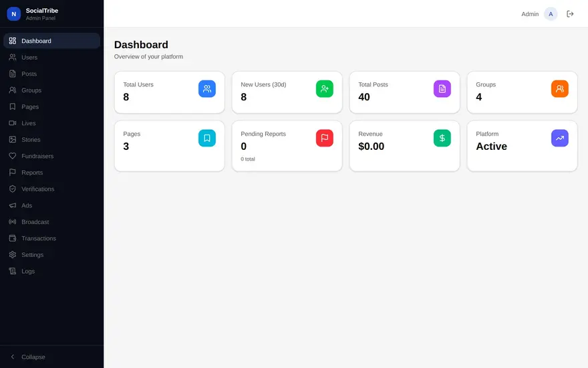Viewport: 588px width, 368px height.
Task: Open Verifications text link in sidebar
Action: click(x=38, y=189)
